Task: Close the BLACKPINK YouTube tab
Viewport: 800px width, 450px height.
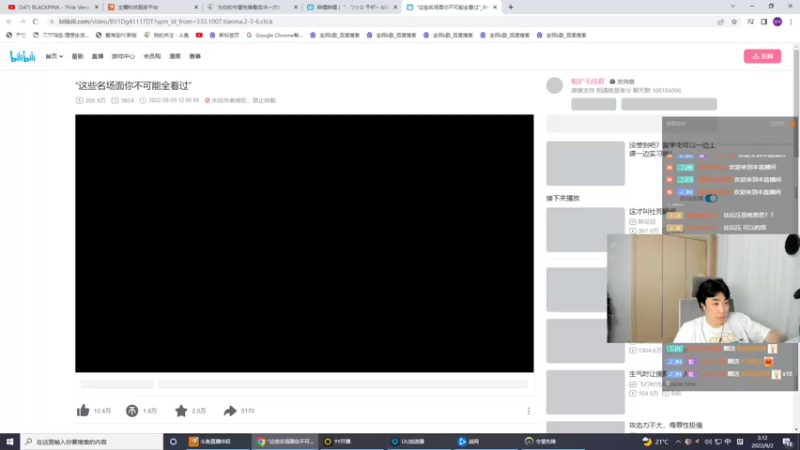Action: tap(96, 7)
